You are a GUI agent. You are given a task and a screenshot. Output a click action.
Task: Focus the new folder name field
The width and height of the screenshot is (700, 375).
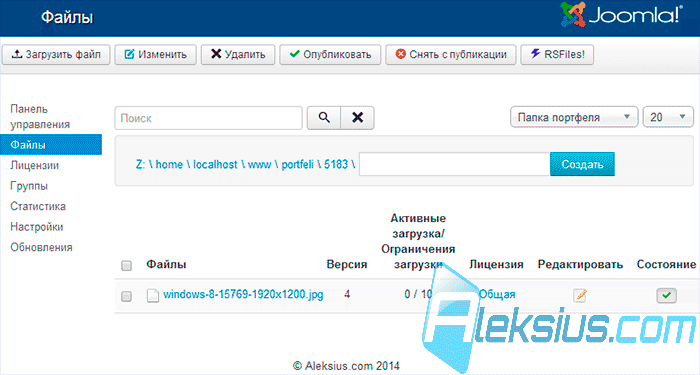point(454,164)
